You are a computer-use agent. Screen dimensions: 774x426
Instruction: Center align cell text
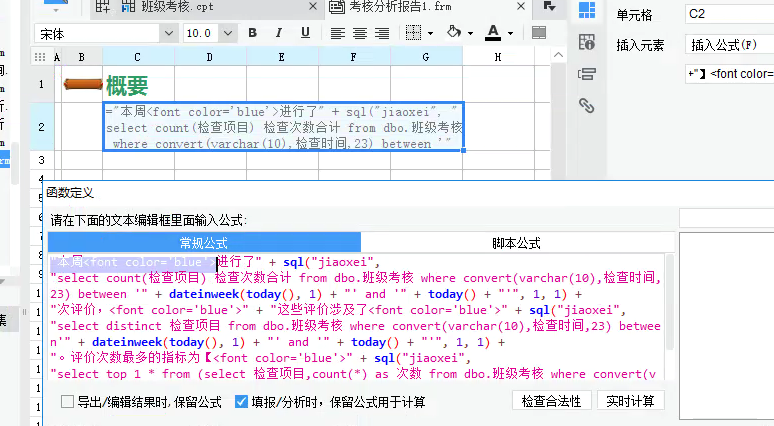(360, 33)
